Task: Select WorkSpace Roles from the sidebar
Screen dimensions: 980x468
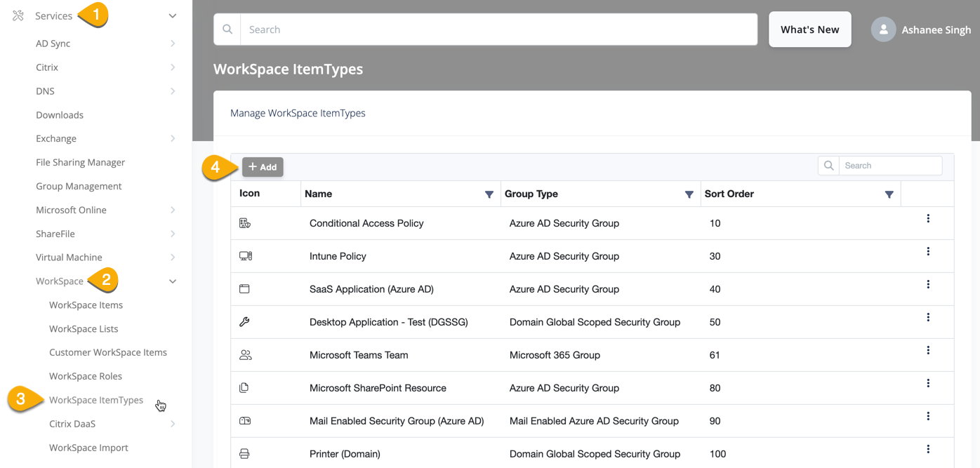Action: (x=86, y=376)
